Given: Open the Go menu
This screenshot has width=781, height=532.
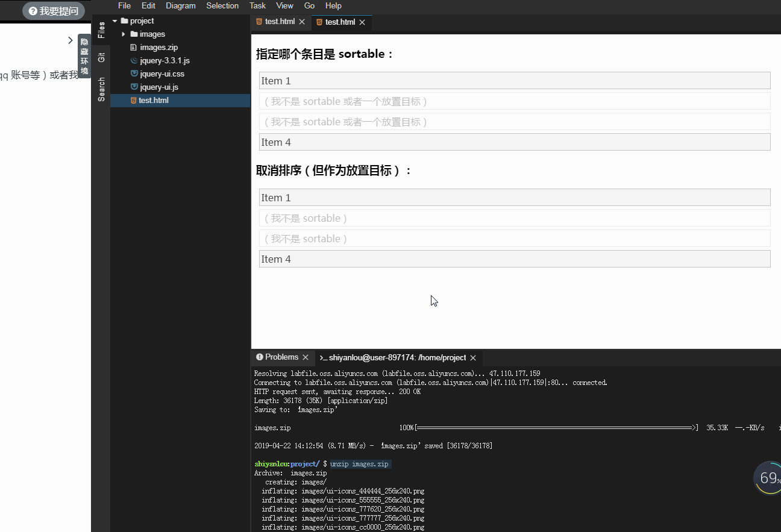Looking at the screenshot, I should click(309, 5).
